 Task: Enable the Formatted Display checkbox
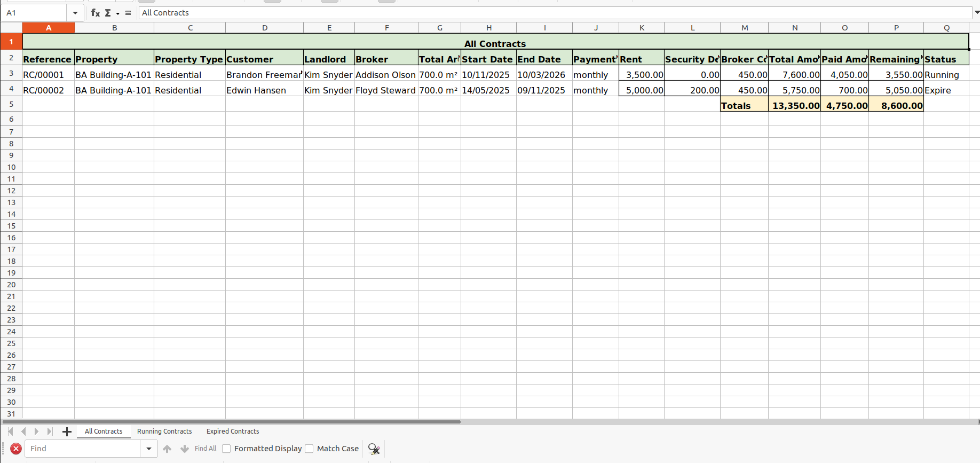(226, 449)
